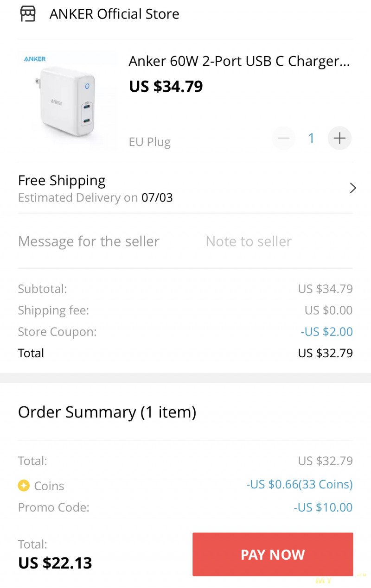
Task: Click the ANKER Official Store shop icon
Action: coord(29,14)
